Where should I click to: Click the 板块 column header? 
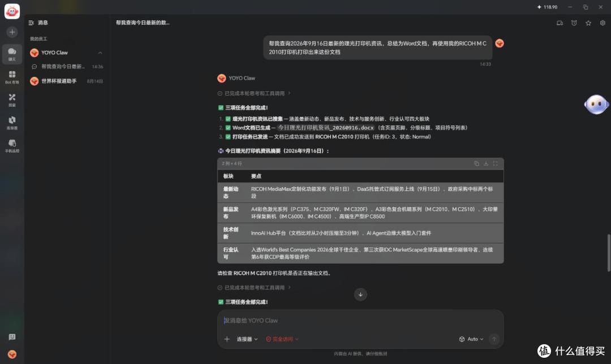pos(229,176)
